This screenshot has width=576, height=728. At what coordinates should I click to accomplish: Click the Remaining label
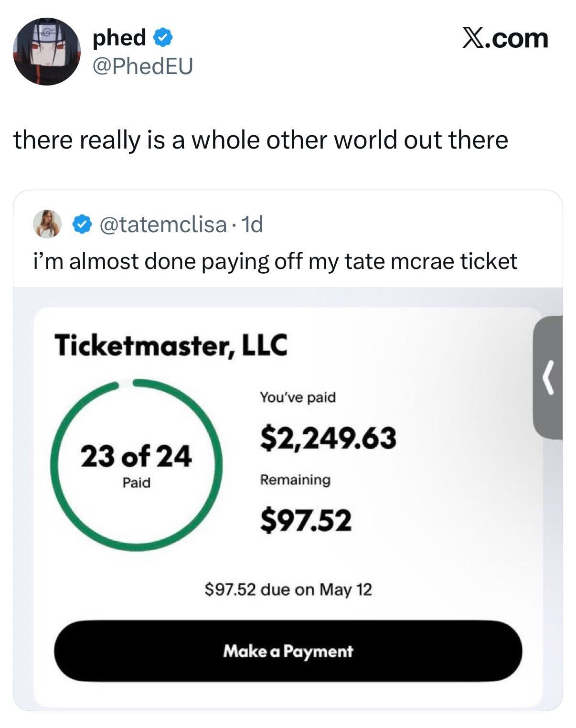pyautogui.click(x=295, y=479)
